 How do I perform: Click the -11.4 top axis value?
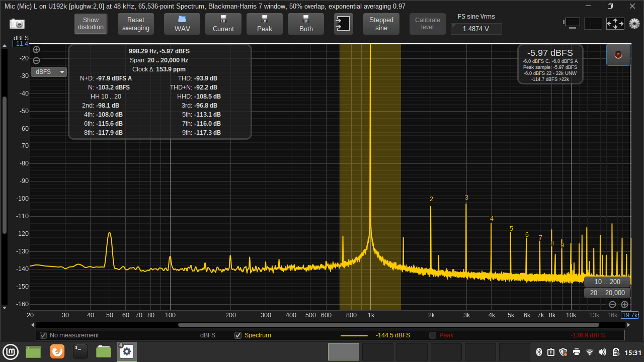(x=21, y=44)
